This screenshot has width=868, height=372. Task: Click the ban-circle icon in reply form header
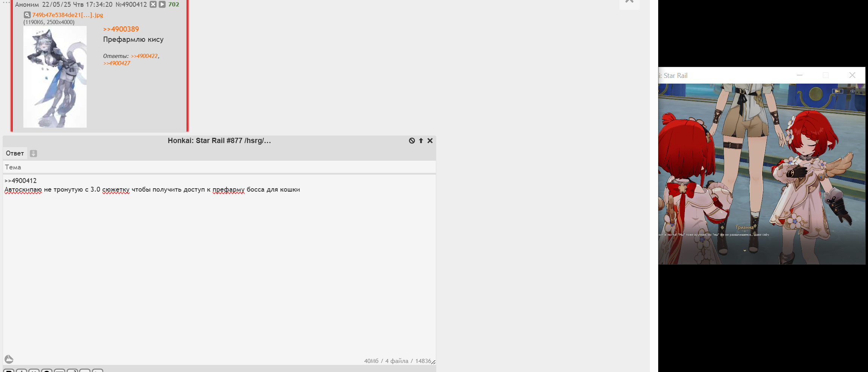pyautogui.click(x=412, y=140)
